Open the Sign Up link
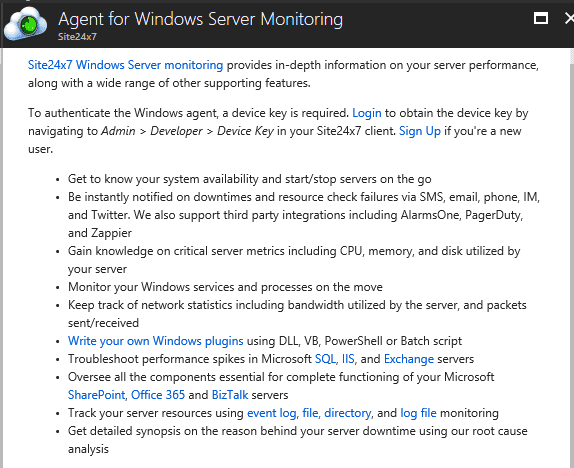 coord(420,131)
